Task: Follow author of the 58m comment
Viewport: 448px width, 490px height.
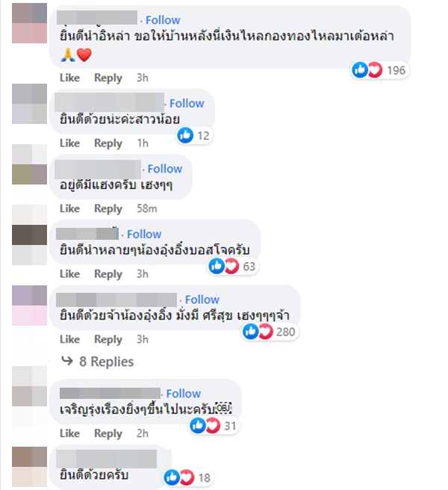Action: pyautogui.click(x=165, y=169)
